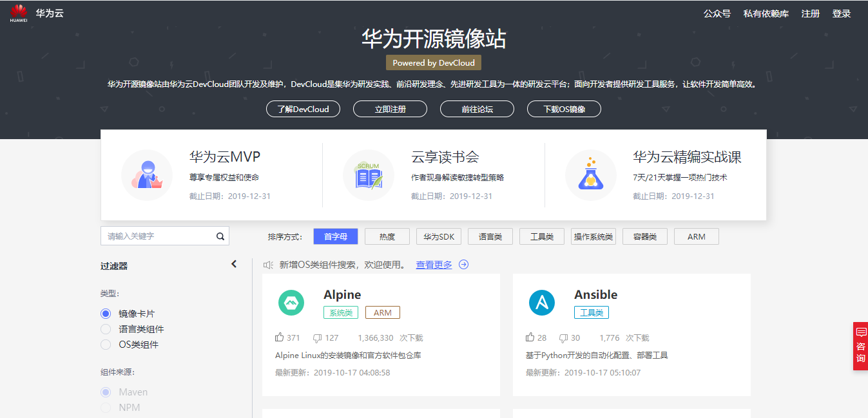This screenshot has height=418, width=868.
Task: Click Alpine description 'Alpine Linux的安装镜像和官方软件包仓库'
Action: point(348,356)
